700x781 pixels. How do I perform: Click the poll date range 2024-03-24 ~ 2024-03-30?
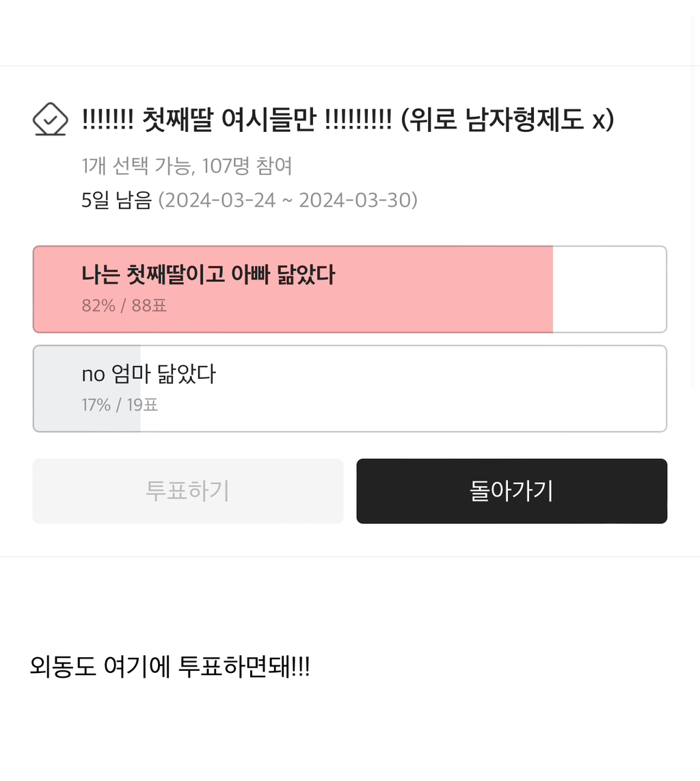[x=288, y=200]
